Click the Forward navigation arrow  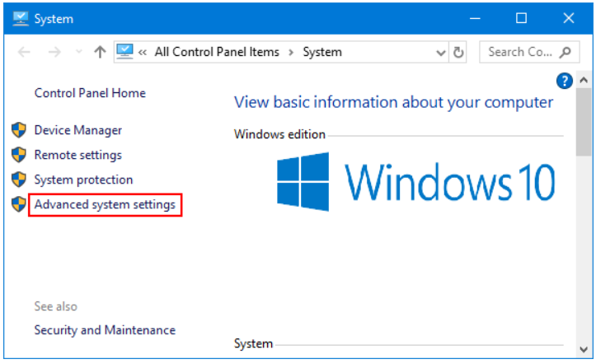(54, 52)
